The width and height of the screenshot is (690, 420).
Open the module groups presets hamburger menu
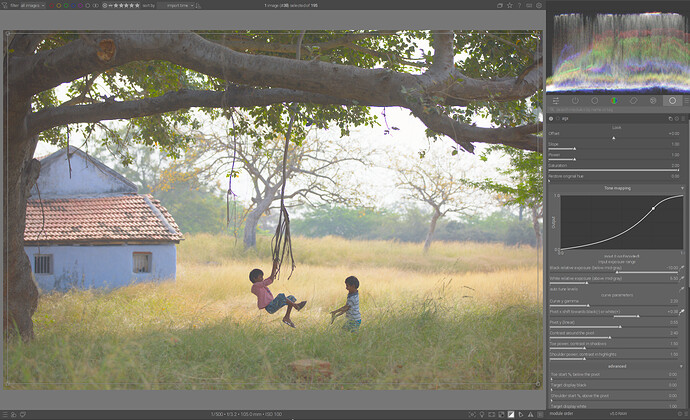[x=686, y=101]
